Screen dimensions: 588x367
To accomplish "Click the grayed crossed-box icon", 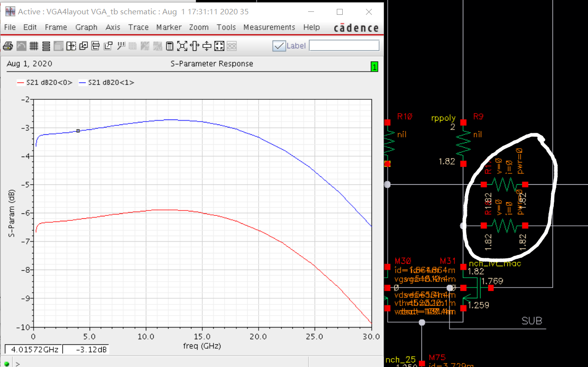I will (232, 46).
